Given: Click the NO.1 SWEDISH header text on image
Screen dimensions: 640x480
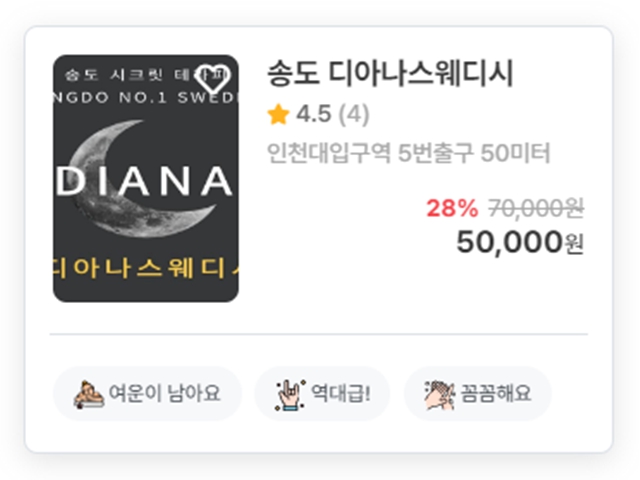Looking at the screenshot, I should click(x=146, y=98).
